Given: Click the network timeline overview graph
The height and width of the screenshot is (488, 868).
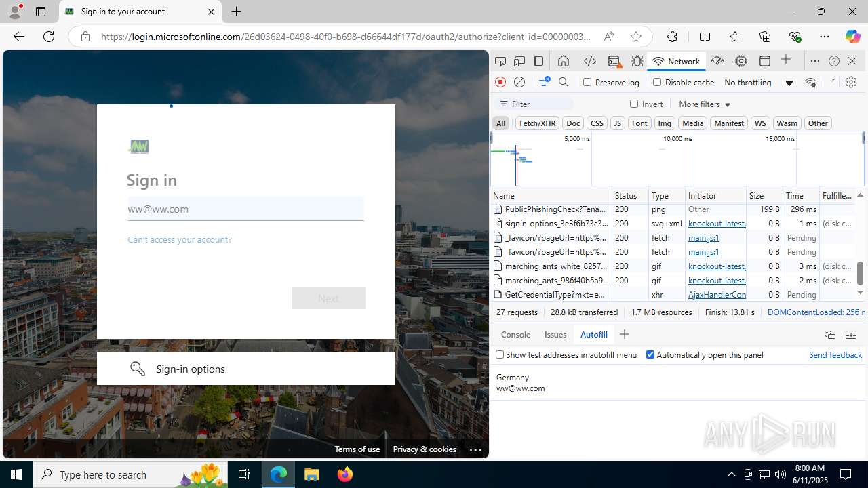Looking at the screenshot, I should pyautogui.click(x=677, y=159).
